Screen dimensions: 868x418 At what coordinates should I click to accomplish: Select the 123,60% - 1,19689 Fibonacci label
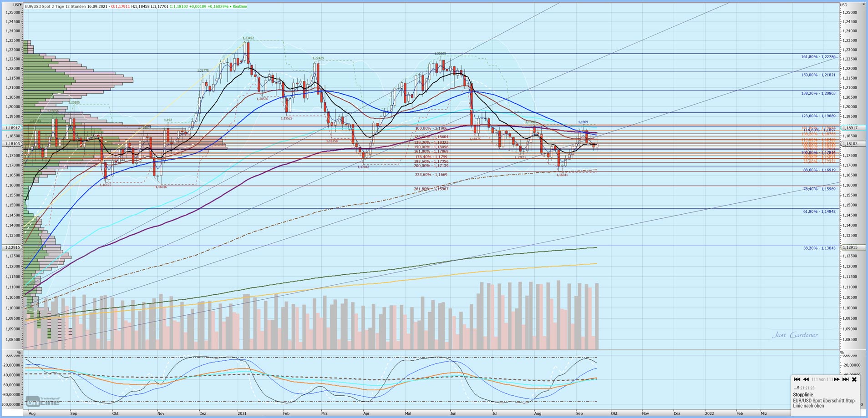(x=818, y=116)
